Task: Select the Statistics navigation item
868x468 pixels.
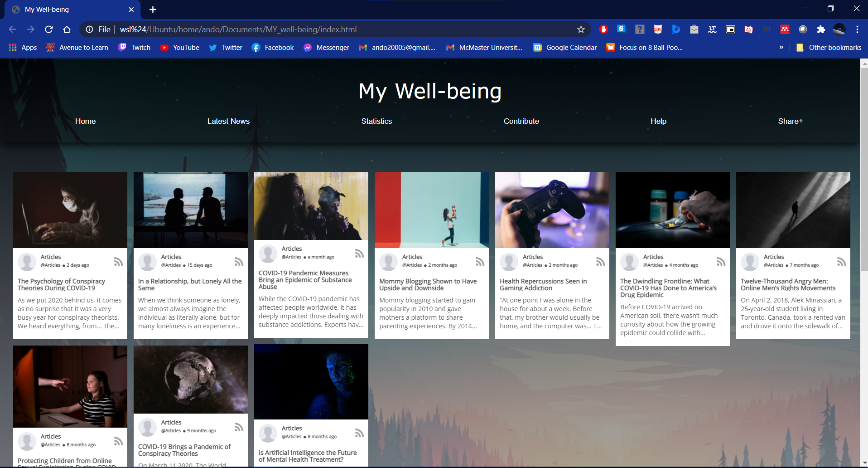Action: coord(376,121)
